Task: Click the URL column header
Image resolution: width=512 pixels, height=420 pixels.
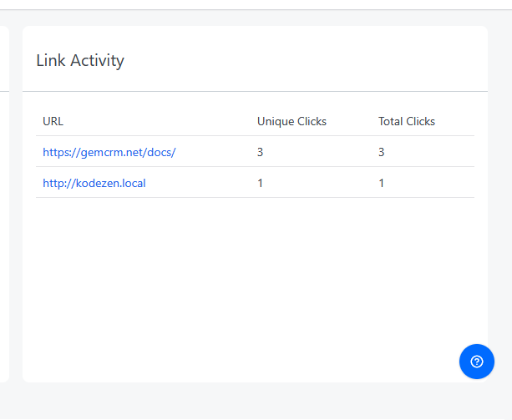Action: click(x=53, y=121)
